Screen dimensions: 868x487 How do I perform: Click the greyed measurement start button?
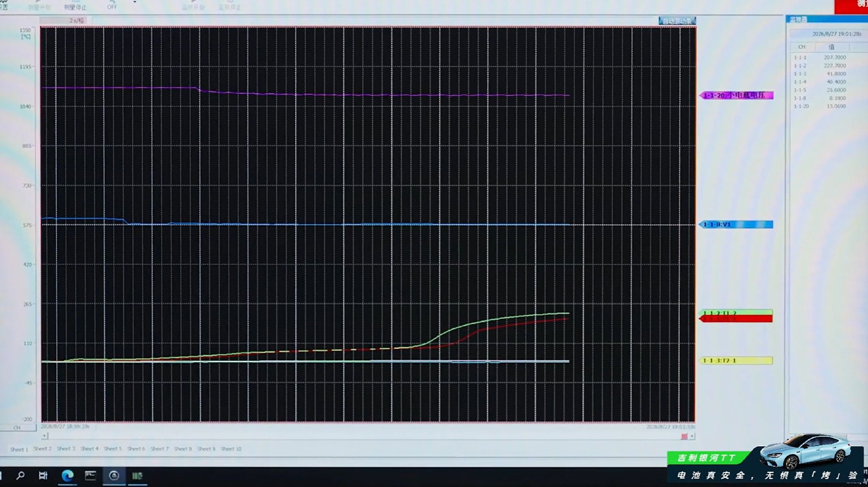click(39, 6)
